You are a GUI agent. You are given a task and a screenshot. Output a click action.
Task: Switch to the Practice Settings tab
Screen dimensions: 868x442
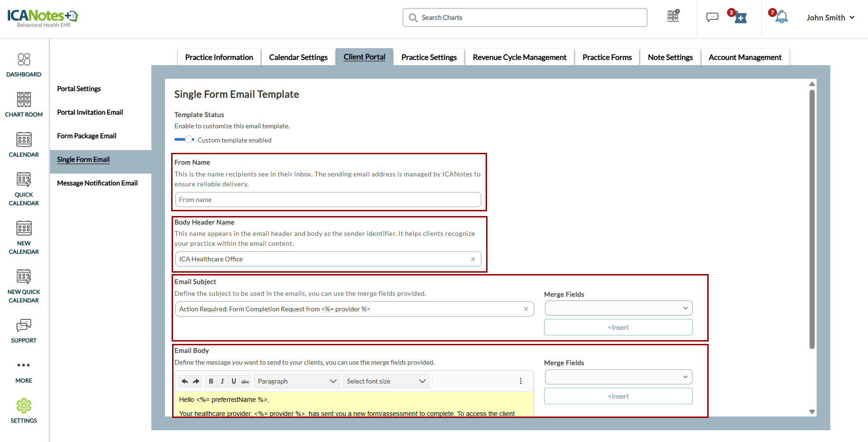(x=429, y=57)
